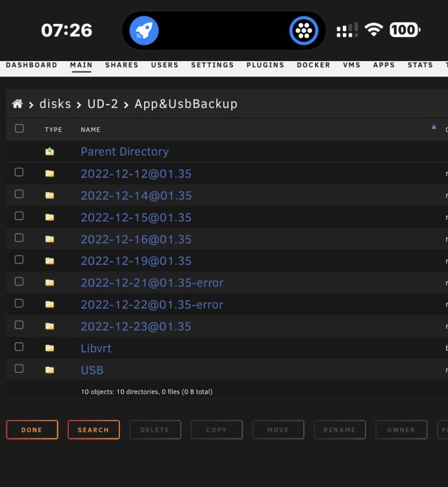This screenshot has height=487, width=448.
Task: Click folder icon for 2022-12-23@01.35
Action: [50, 326]
